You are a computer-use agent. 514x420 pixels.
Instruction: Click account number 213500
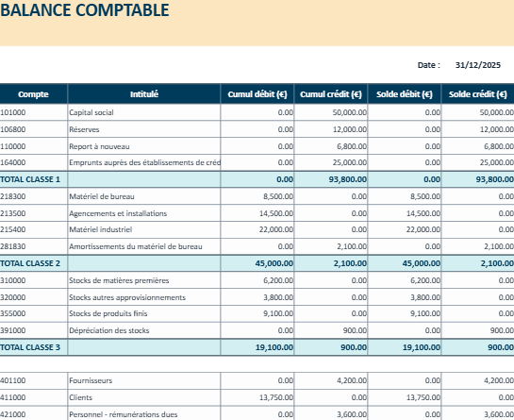coord(13,213)
